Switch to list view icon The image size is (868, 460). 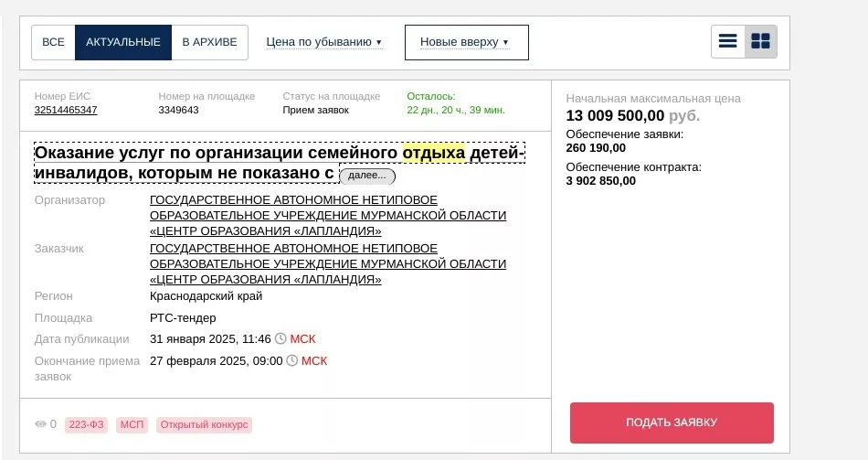coord(727,41)
